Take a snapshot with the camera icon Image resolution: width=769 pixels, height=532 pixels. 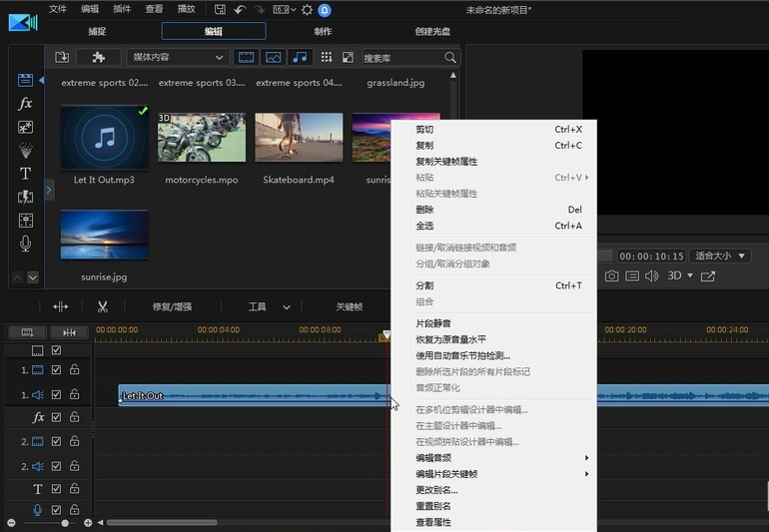[611, 275]
